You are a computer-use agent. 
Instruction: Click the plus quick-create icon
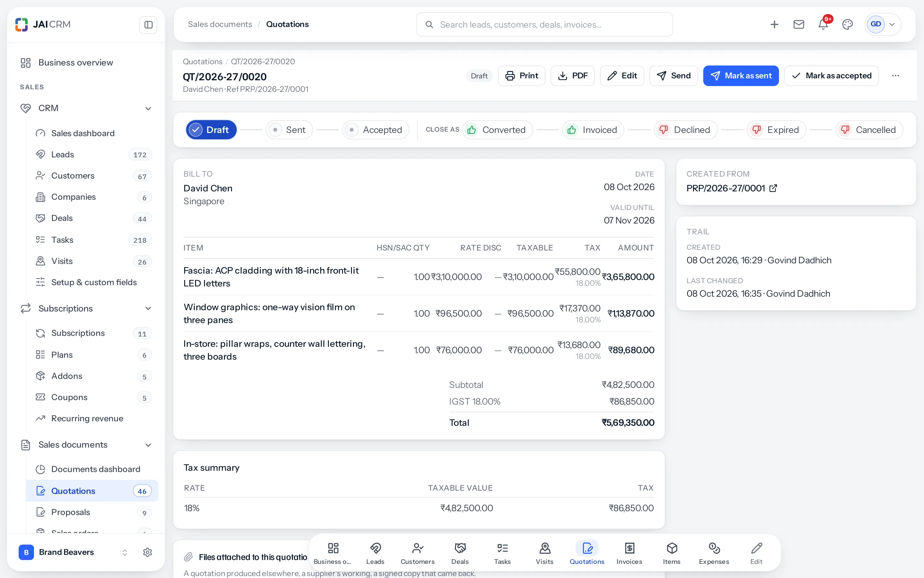pyautogui.click(x=774, y=24)
